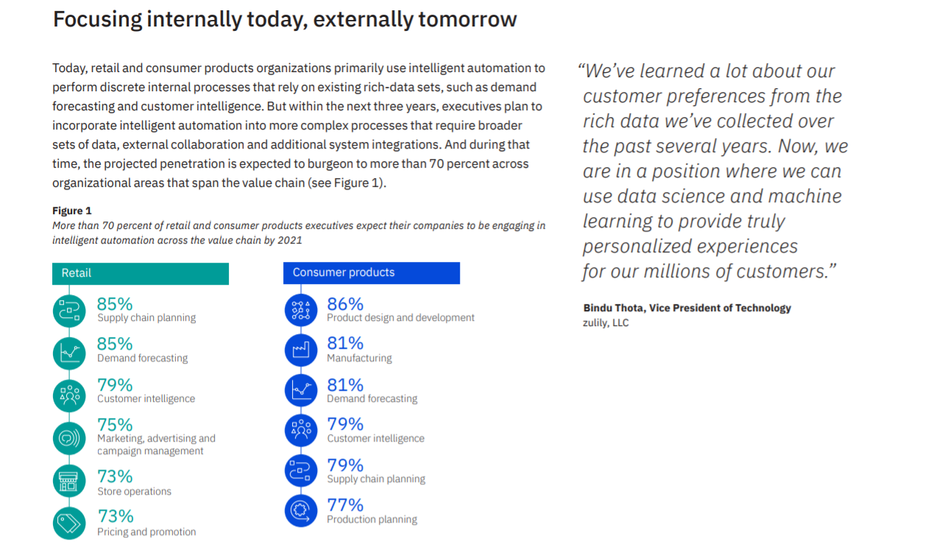
Task: Click the Bindu Thota attribution name
Action: [x=687, y=308]
